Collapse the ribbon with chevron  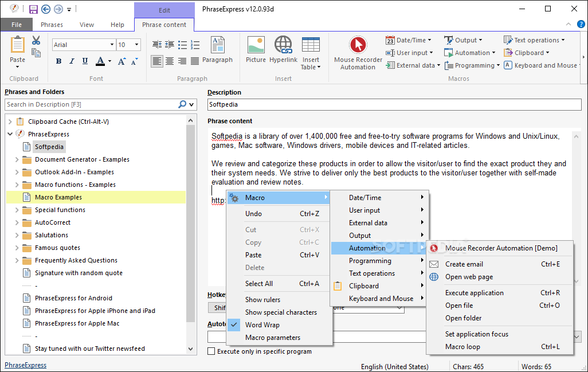569,25
